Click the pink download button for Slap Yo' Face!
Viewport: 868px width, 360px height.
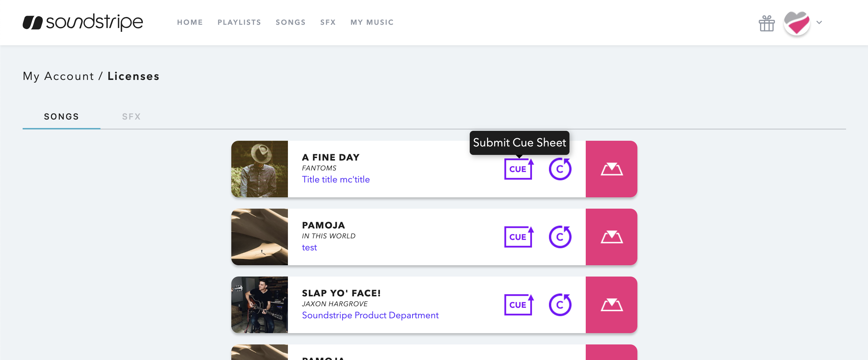point(612,305)
